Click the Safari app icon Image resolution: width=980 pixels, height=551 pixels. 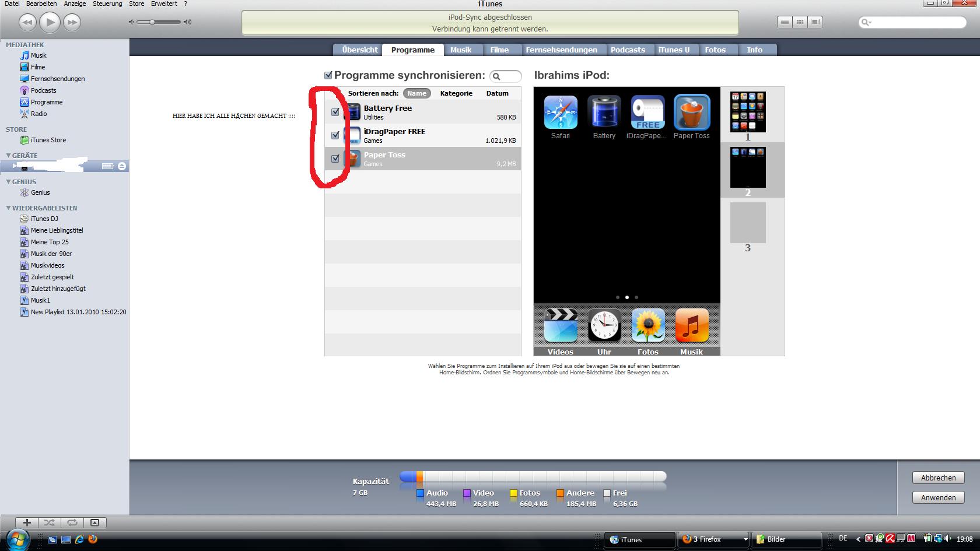coord(561,112)
